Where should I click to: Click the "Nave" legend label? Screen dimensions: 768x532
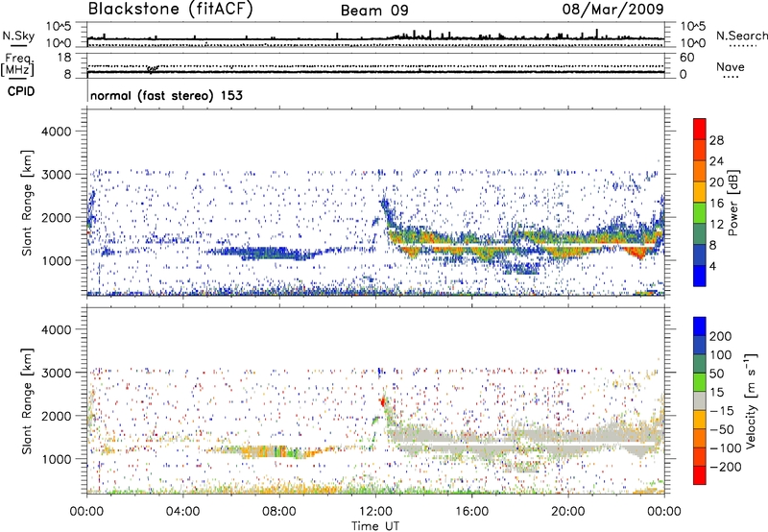pyautogui.click(x=731, y=66)
